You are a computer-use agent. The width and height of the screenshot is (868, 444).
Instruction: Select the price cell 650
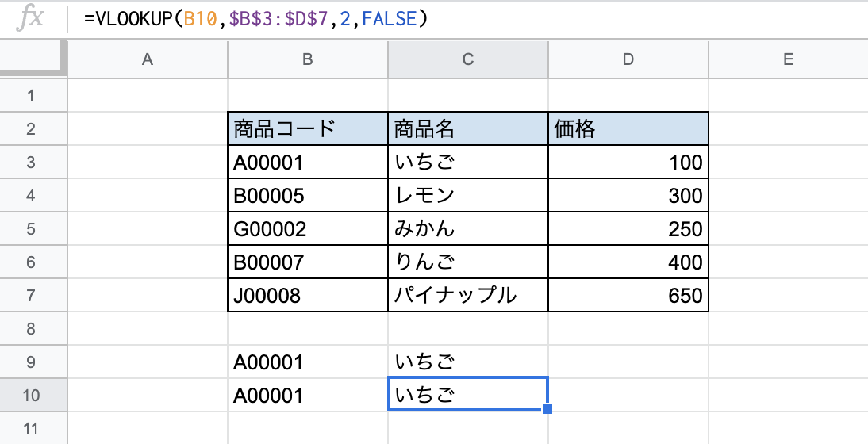(x=628, y=295)
